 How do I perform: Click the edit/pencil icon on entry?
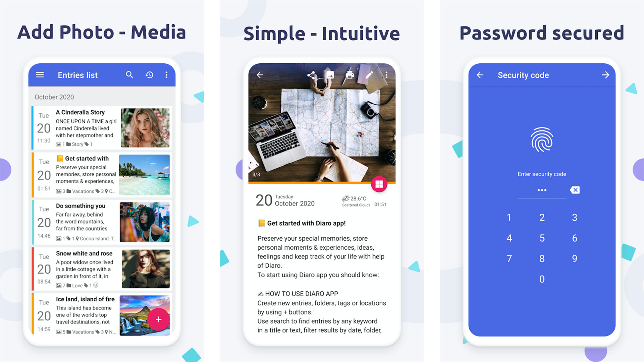tap(368, 74)
